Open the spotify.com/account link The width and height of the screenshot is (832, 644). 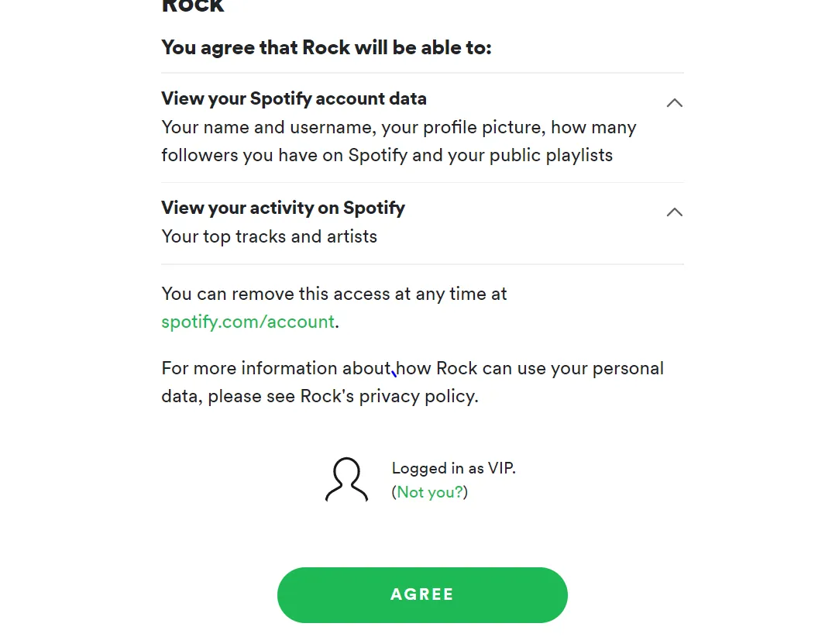(x=248, y=322)
